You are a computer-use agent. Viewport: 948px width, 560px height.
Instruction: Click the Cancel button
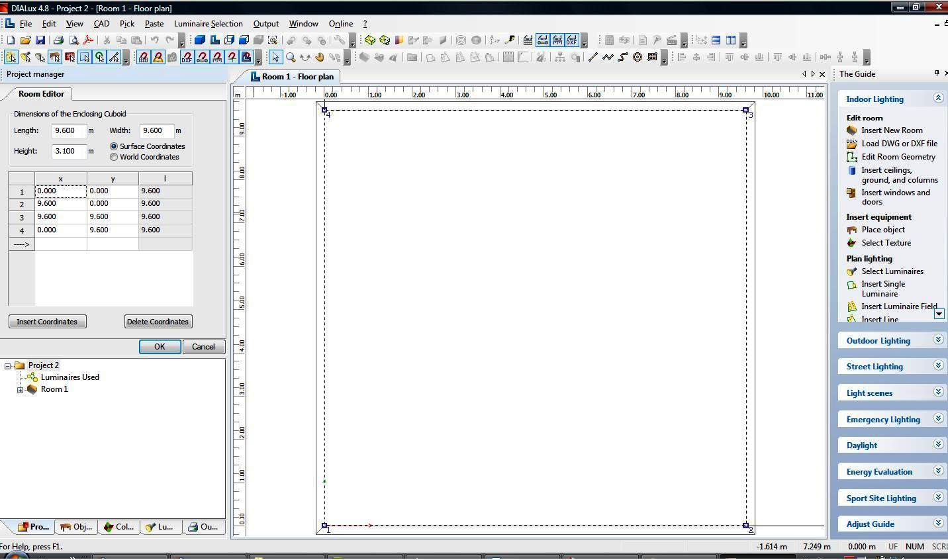click(x=203, y=347)
